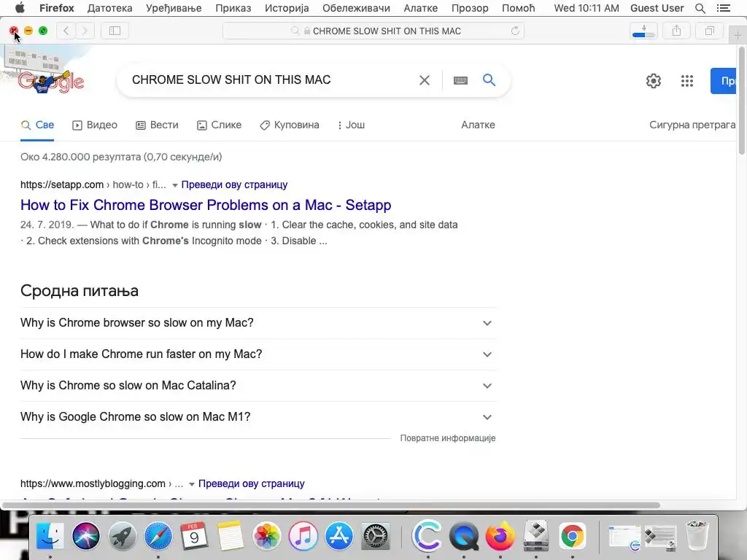Viewport: 747px width, 560px height.
Task: Open the Google apps grid
Action: [687, 81]
